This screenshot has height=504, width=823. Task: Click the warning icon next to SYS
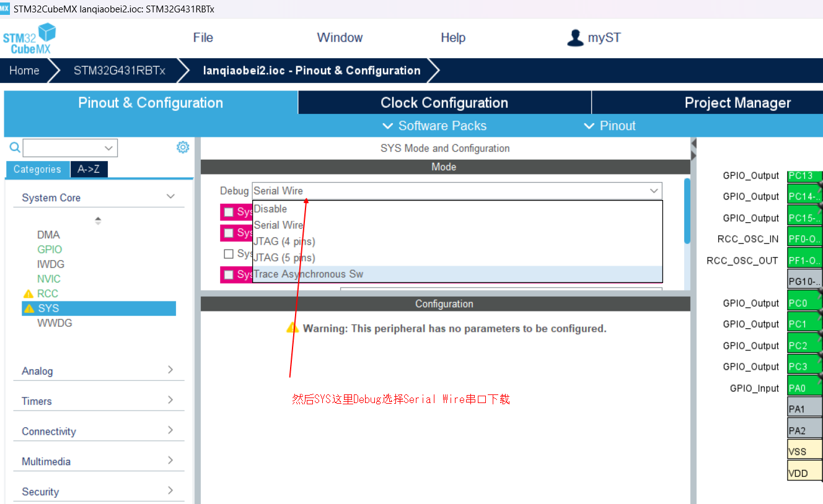pos(29,308)
